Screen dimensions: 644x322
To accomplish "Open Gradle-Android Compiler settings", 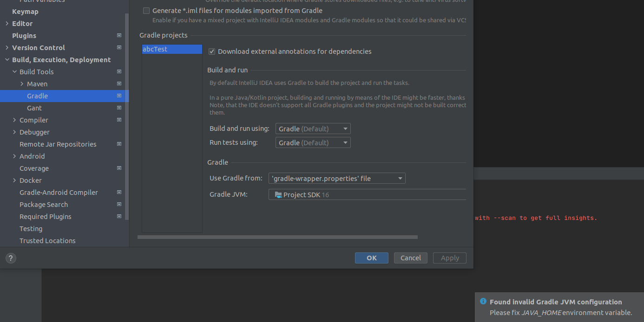I will point(59,192).
